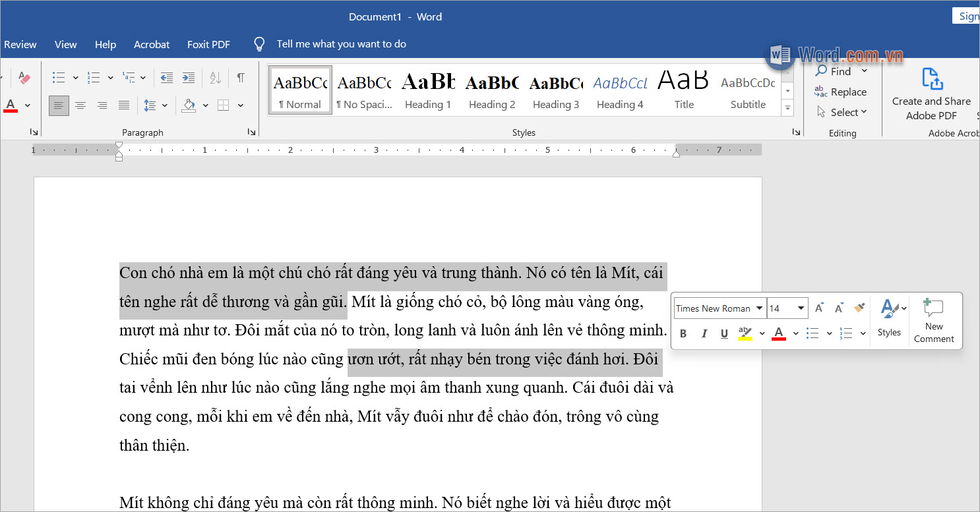Toggle paragraph formatting marks display
980x512 pixels.
click(241, 78)
